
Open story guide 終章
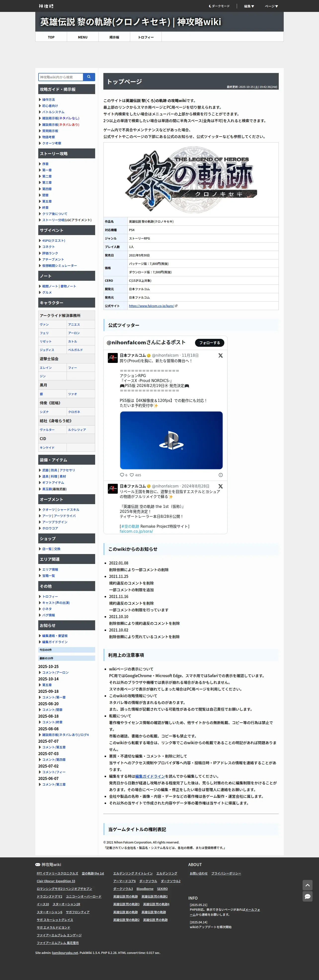point(45,208)
